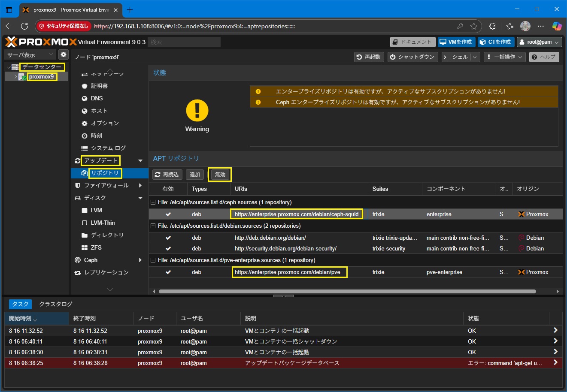Click CTを作成 button
This screenshot has width=567, height=392.
(x=495, y=42)
